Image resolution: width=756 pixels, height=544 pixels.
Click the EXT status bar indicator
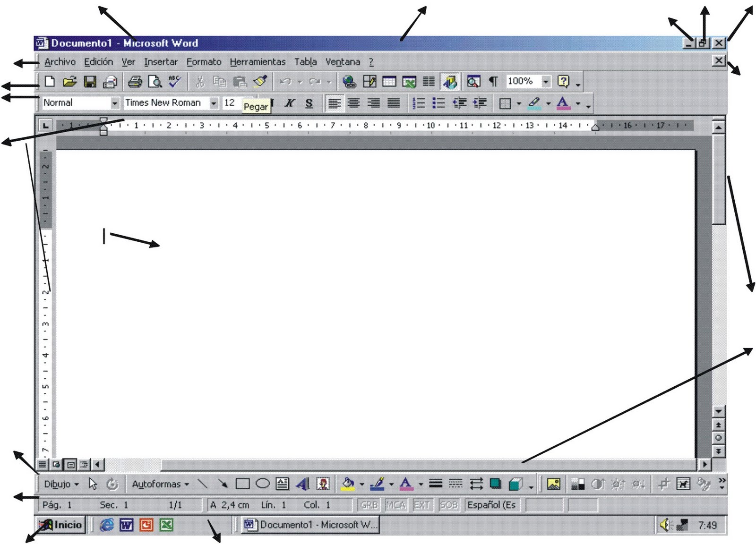421,505
